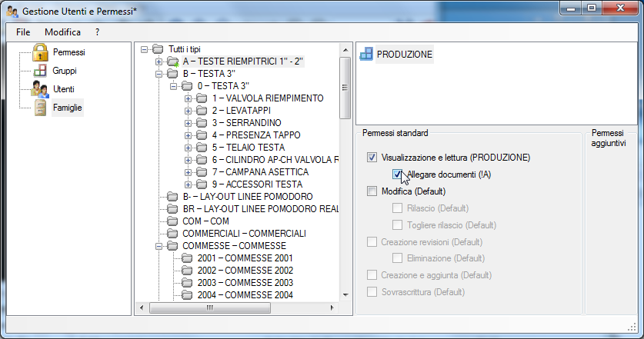Expand 7 – CAMPANA ASETTICA node

(188, 173)
